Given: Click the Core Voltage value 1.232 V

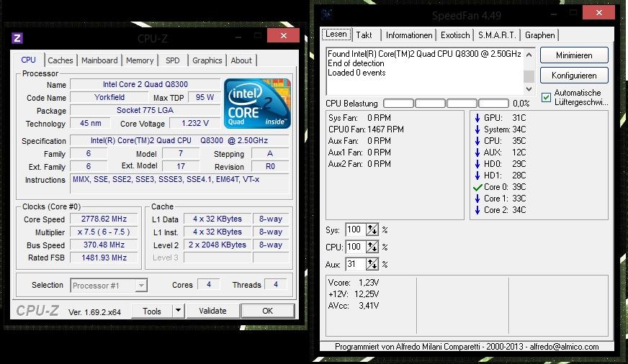Looking at the screenshot, I should (194, 123).
